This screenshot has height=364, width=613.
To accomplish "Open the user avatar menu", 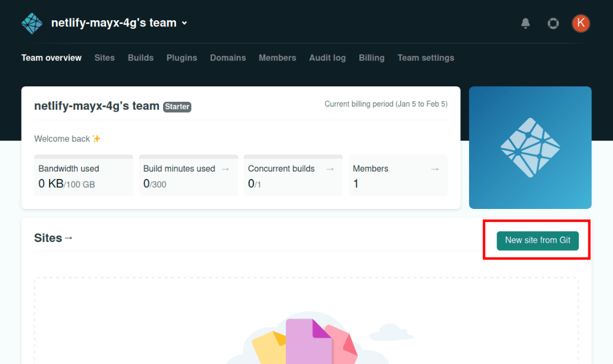I will pos(581,23).
